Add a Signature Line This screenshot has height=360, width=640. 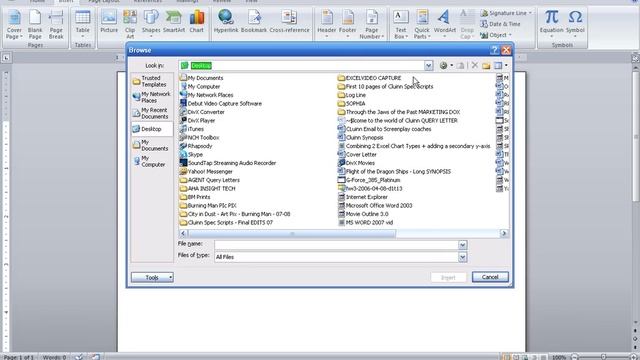coord(506,13)
